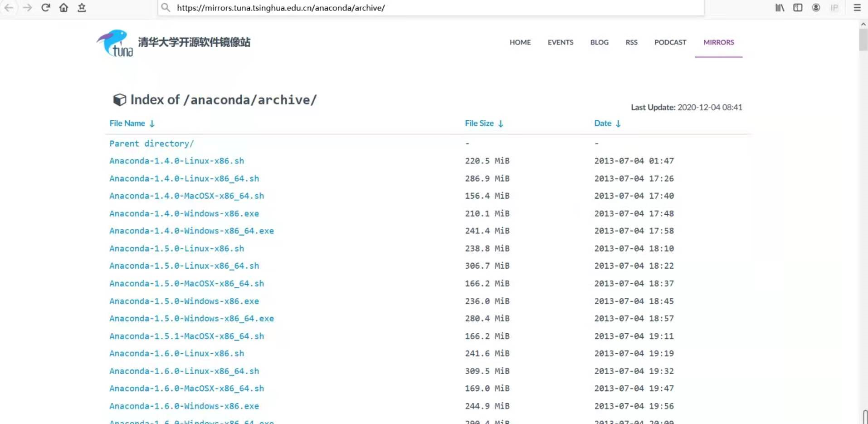Click the File Size column header
868x424 pixels.
479,123
